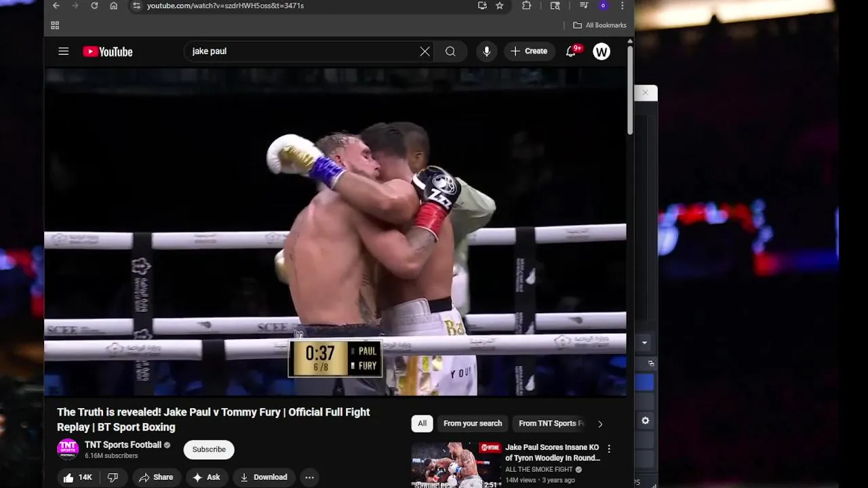Viewport: 868px width, 488px height.
Task: Share the video
Action: click(x=157, y=477)
